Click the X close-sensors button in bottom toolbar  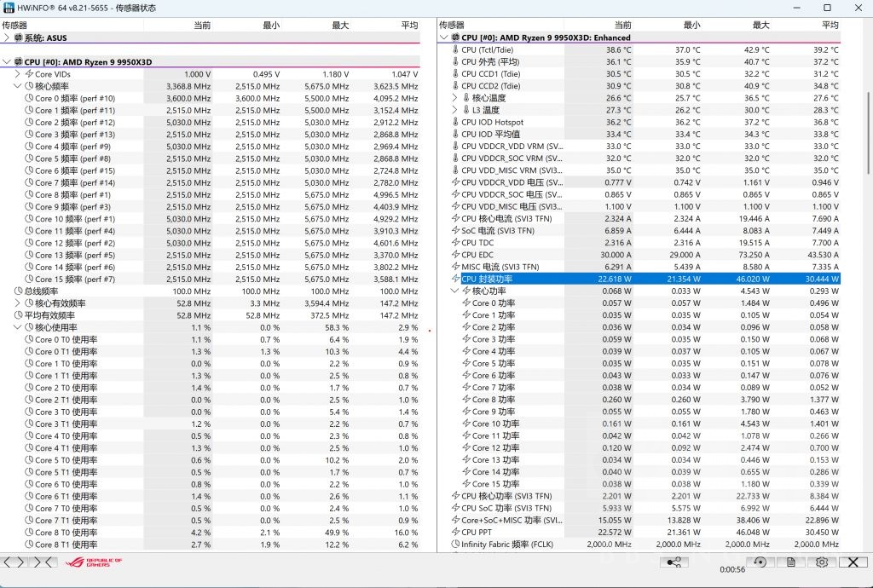853,562
